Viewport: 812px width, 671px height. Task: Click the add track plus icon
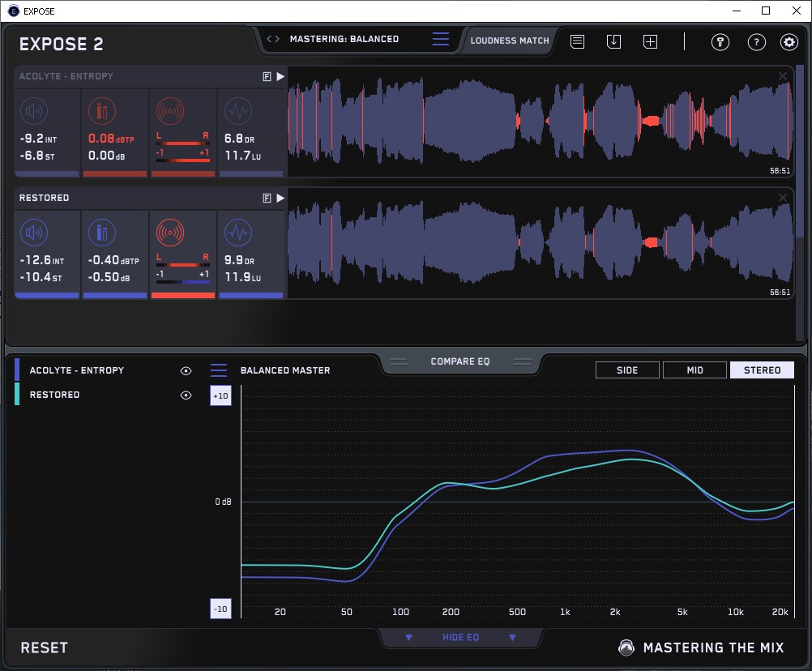point(650,41)
